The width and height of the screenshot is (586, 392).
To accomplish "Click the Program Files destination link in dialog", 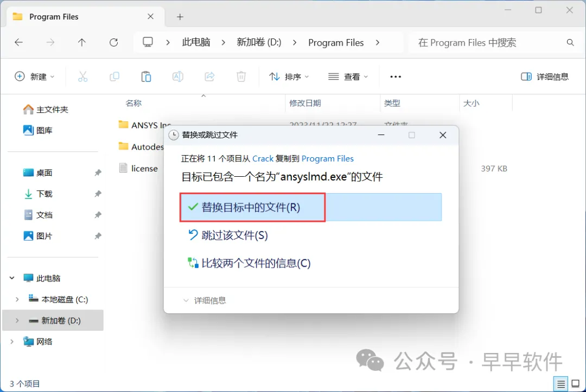I will click(x=327, y=159).
